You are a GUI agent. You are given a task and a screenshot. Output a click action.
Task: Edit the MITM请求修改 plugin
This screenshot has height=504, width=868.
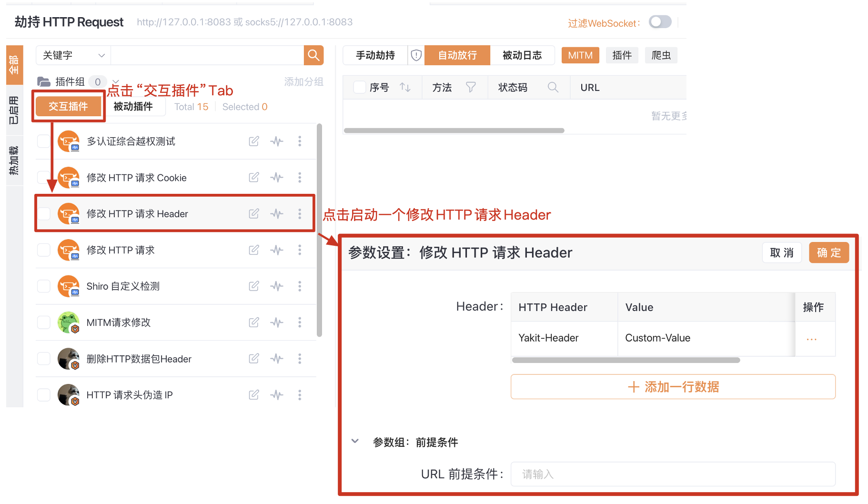click(254, 322)
